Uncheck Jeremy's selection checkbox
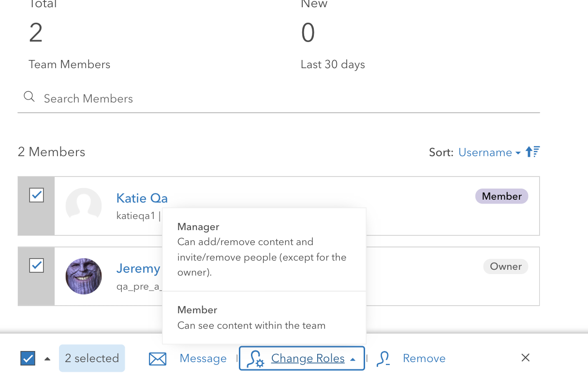Image resolution: width=588 pixels, height=380 pixels. tap(36, 265)
